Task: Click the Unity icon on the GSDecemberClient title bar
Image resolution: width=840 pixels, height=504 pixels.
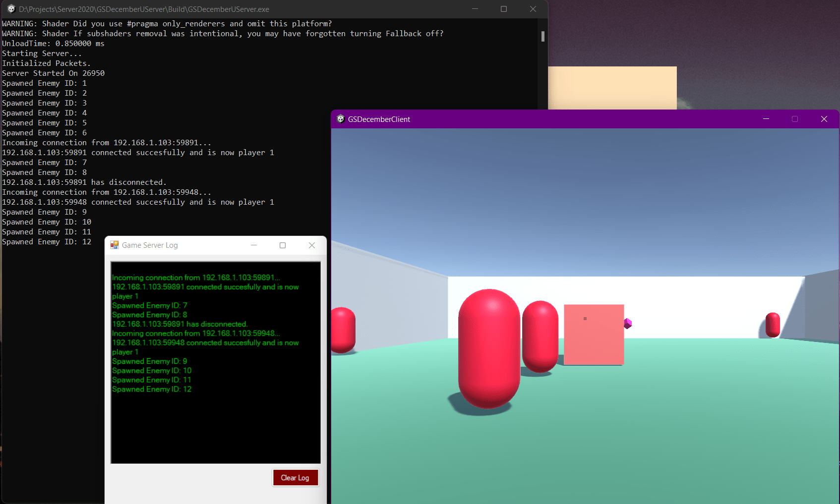Action: click(x=341, y=119)
